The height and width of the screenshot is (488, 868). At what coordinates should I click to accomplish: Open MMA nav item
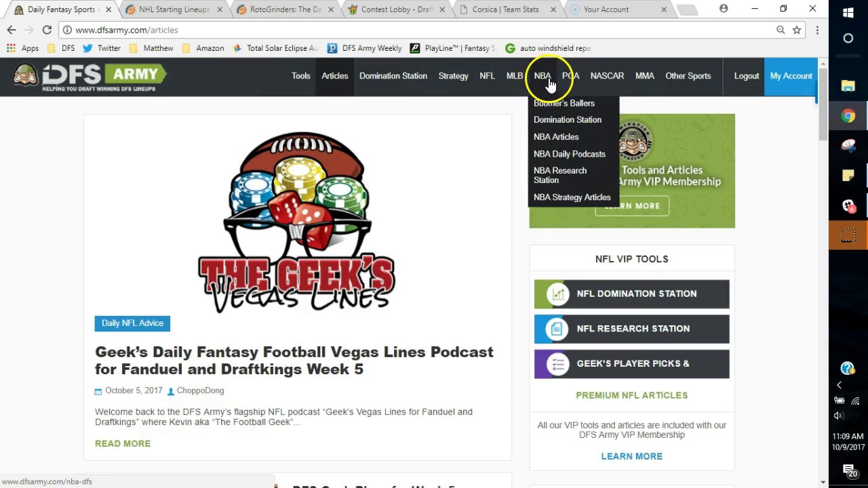tap(645, 76)
